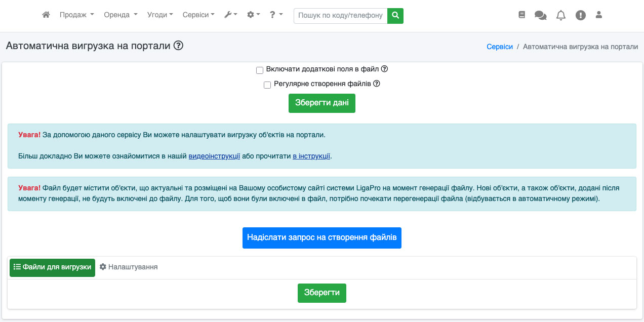Toggle 'Регулярне створення файлів' checkbox
The height and width of the screenshot is (322, 644).
click(x=267, y=85)
